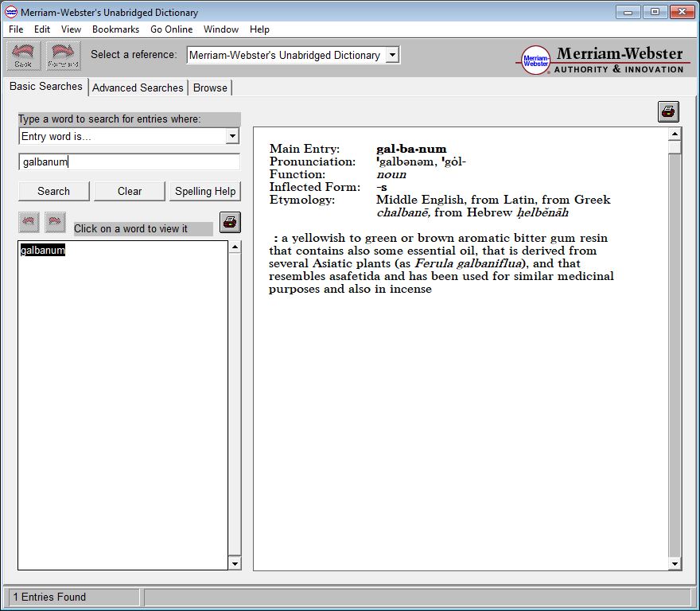Screen dimensions: 700x611
Task: Open the Edit menu
Action: (42, 29)
